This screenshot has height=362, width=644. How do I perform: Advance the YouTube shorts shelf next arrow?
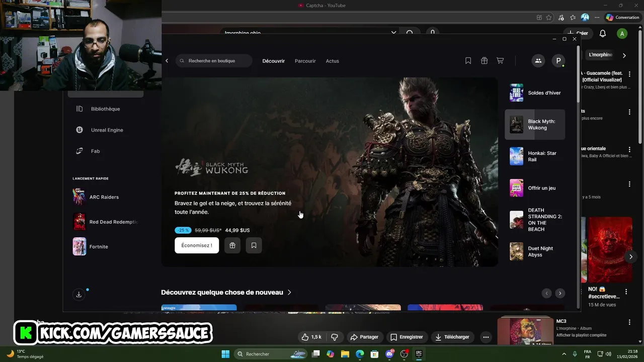tap(631, 257)
